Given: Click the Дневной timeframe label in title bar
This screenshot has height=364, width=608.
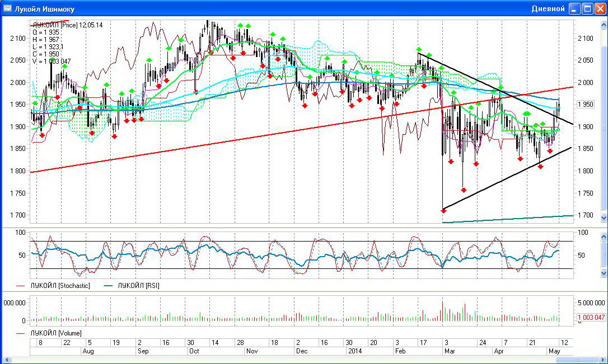Looking at the screenshot, I should click(x=548, y=8).
